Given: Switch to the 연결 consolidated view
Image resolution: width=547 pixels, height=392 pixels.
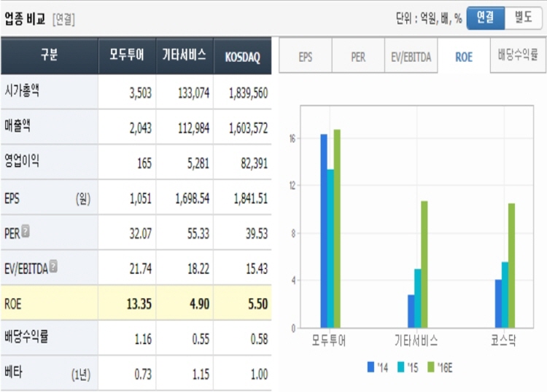Looking at the screenshot, I should (486, 17).
